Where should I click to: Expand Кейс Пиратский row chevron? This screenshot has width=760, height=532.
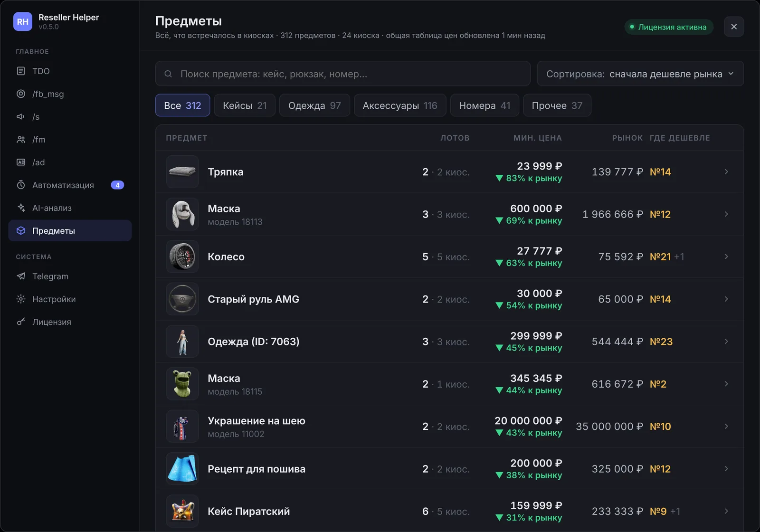726,511
